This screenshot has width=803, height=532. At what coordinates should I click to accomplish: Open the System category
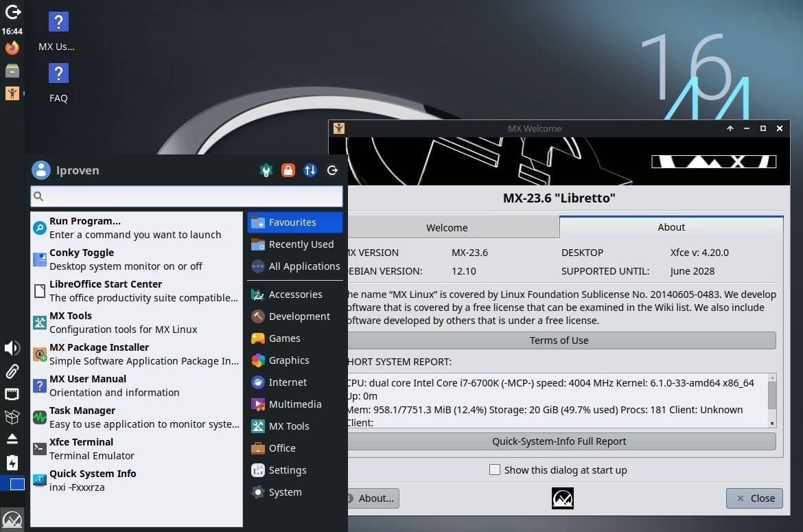295,492
